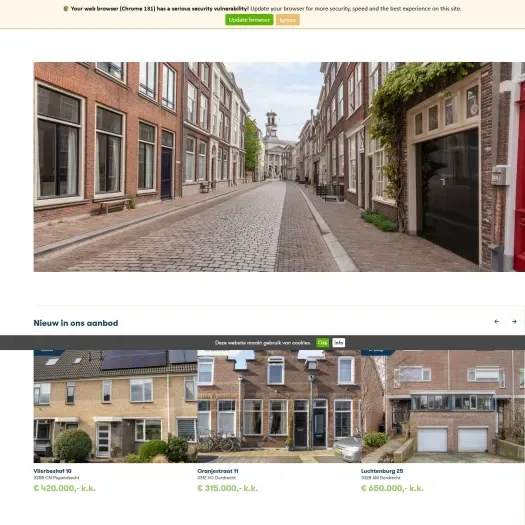Open the Luchtenburg 25 house photo
This screenshot has height=525, width=525.
coord(443,406)
